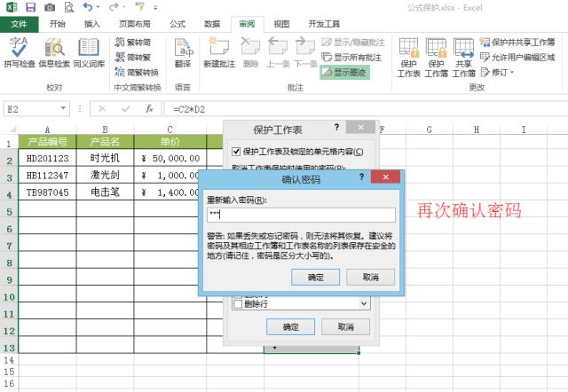Screen dimensions: 568x392
Task: Open the Name Box dropdown arrow
Action: point(63,108)
